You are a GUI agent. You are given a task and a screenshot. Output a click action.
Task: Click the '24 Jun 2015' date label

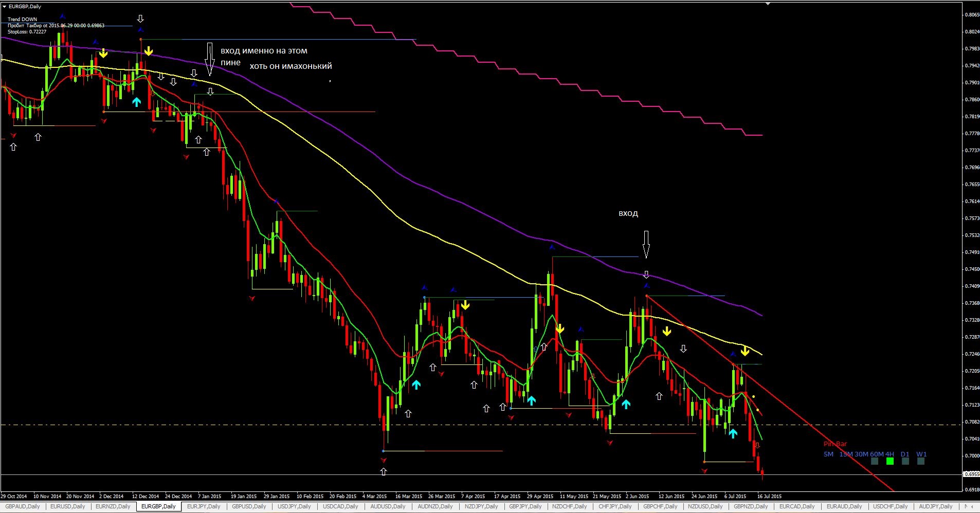pyautogui.click(x=704, y=497)
